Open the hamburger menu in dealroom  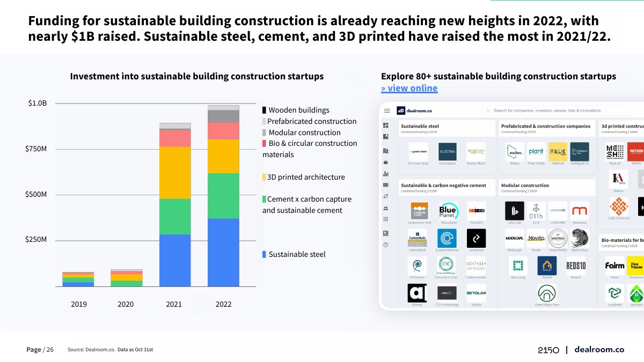(386, 110)
